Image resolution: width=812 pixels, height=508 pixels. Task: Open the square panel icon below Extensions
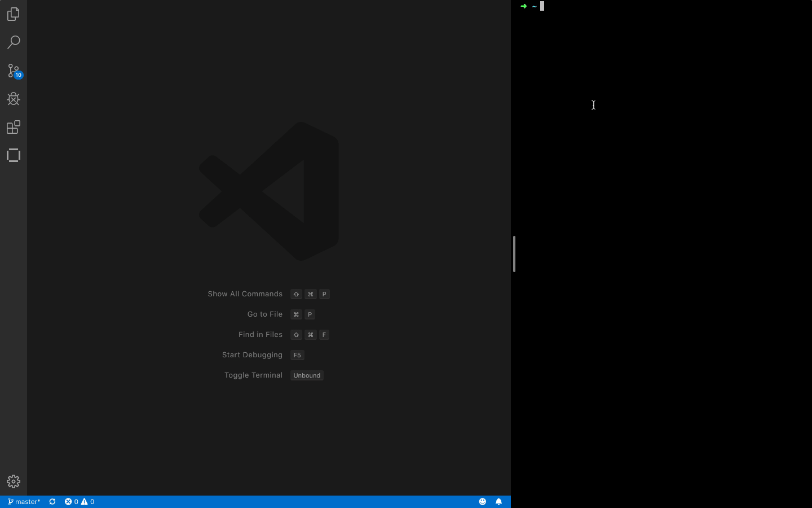point(14,155)
